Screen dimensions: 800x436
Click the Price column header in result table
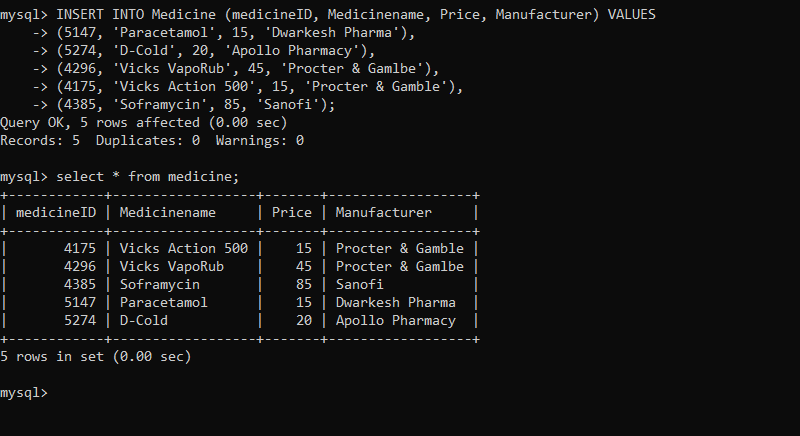292,212
